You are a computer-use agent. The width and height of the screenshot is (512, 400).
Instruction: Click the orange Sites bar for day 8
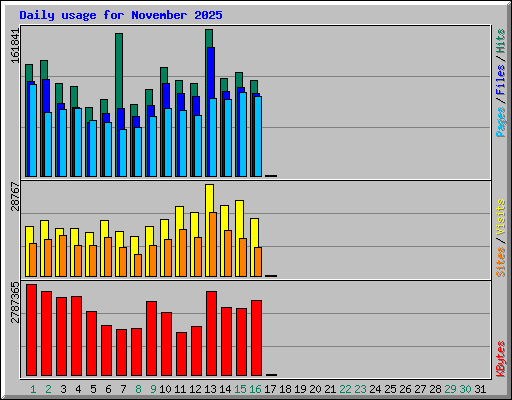[138, 265]
